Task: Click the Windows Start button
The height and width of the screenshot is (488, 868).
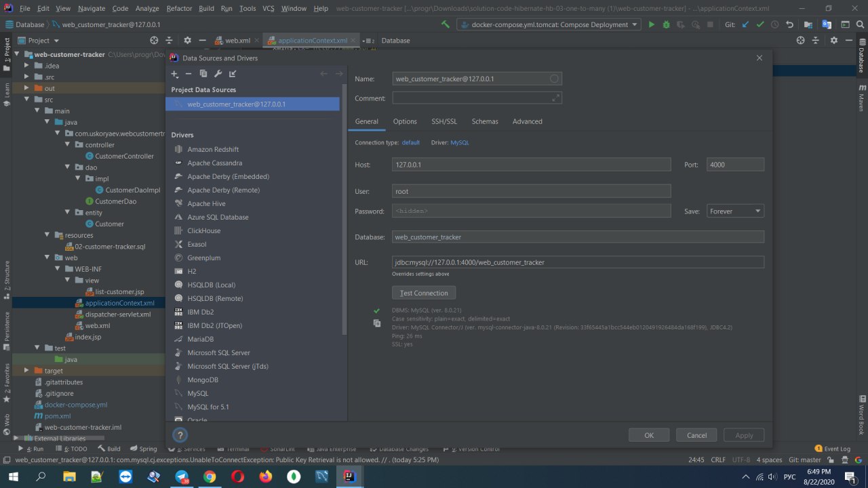Action: coord(14,476)
